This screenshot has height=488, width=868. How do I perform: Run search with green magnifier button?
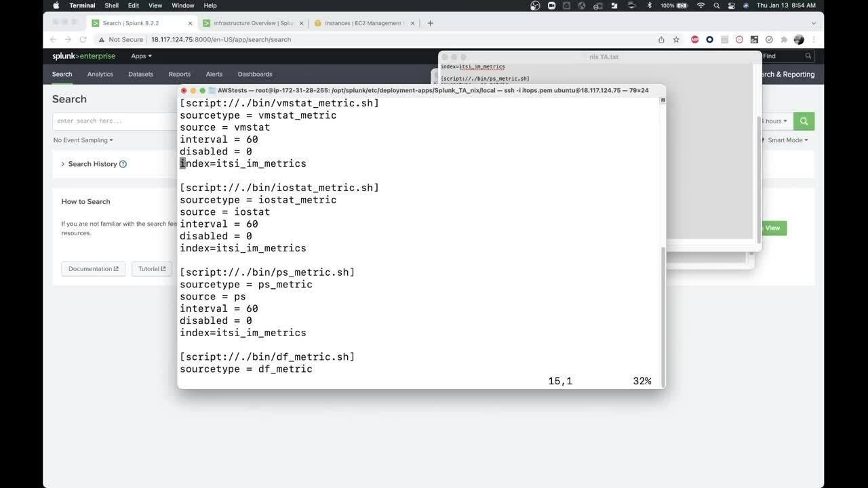804,121
